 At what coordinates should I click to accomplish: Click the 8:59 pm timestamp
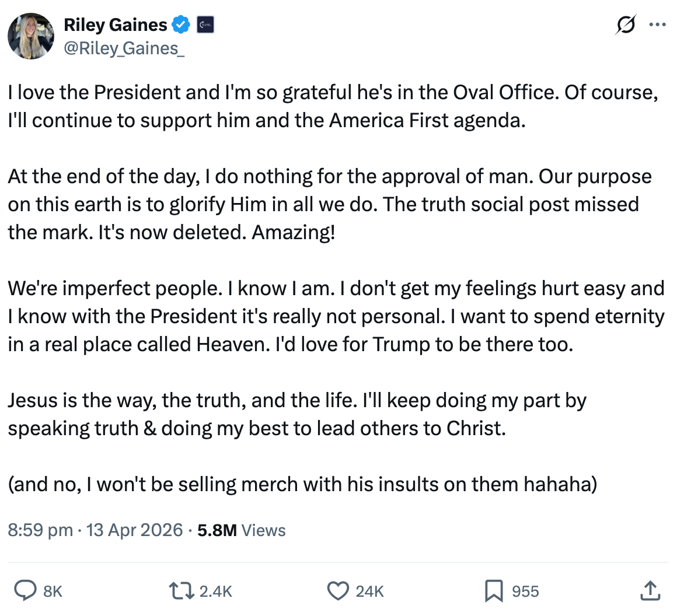pyautogui.click(x=40, y=530)
